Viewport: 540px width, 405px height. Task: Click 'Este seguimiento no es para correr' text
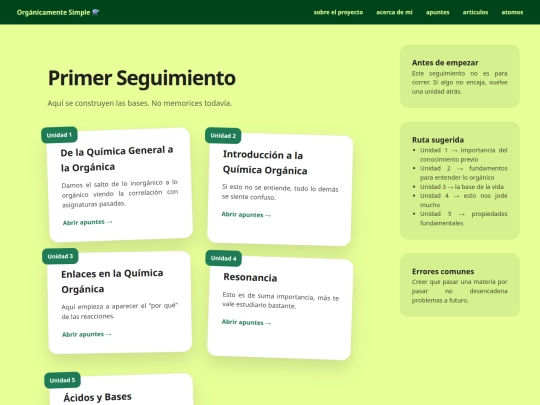459,82
